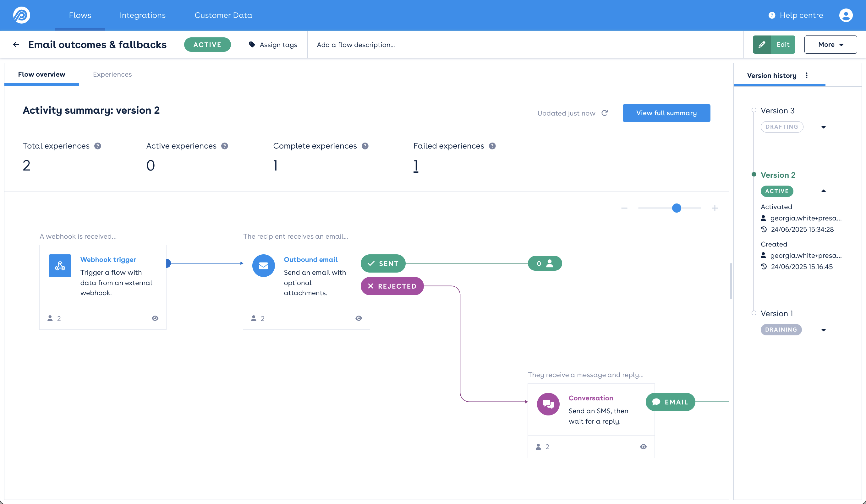Click the refresh icon next to Updated just now

pyautogui.click(x=605, y=113)
